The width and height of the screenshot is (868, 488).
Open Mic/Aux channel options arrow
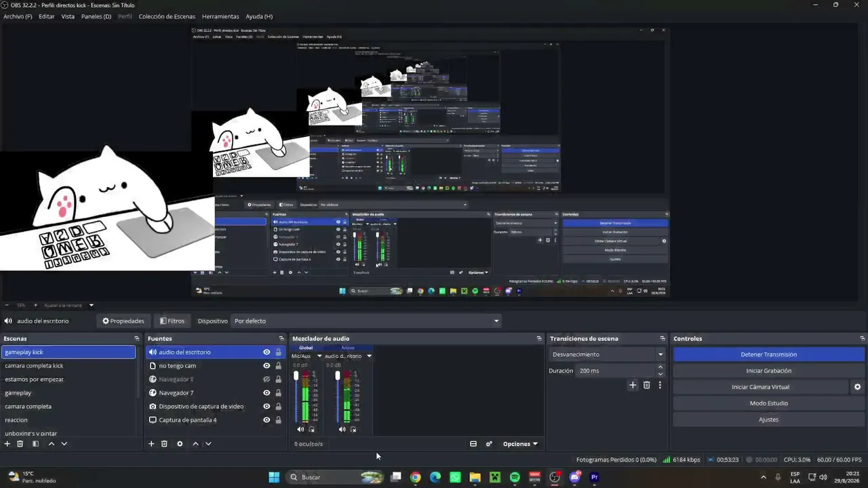pos(319,356)
